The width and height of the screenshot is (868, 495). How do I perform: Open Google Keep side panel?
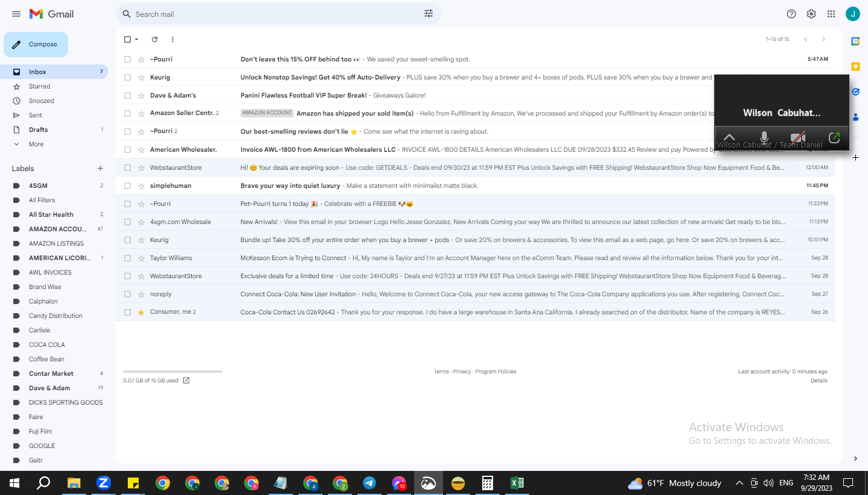(855, 66)
